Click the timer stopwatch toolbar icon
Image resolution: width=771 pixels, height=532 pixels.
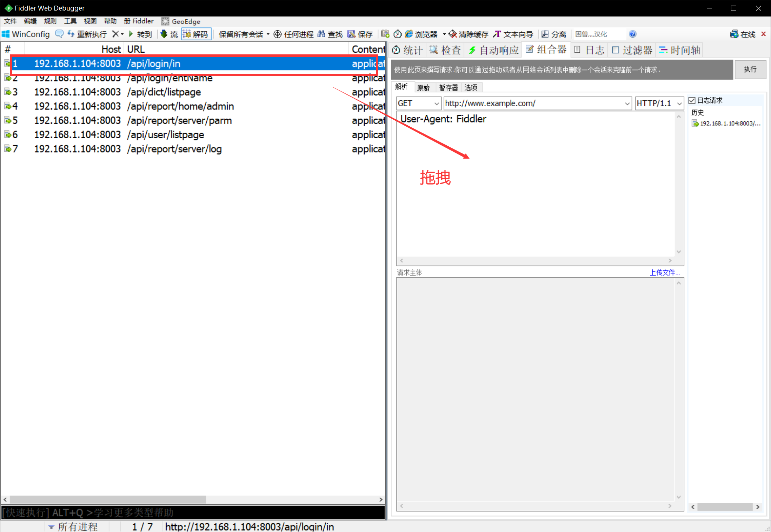pyautogui.click(x=397, y=34)
